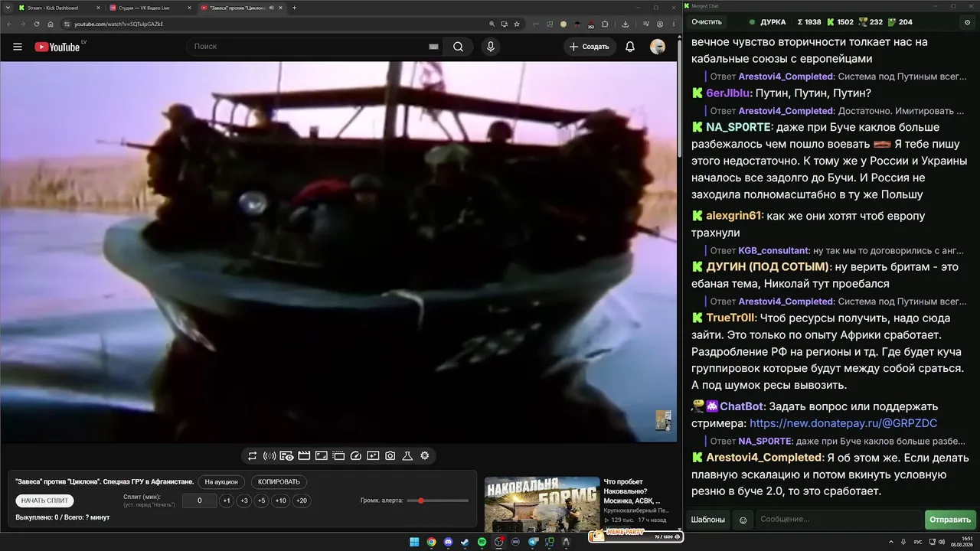Open Steam from the taskbar
The width and height of the screenshot is (980, 551).
[465, 542]
